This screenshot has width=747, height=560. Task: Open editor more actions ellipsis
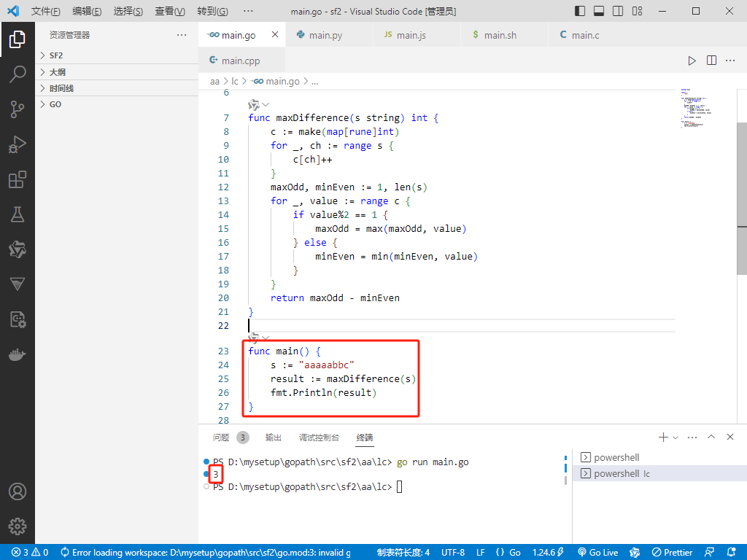pos(729,61)
